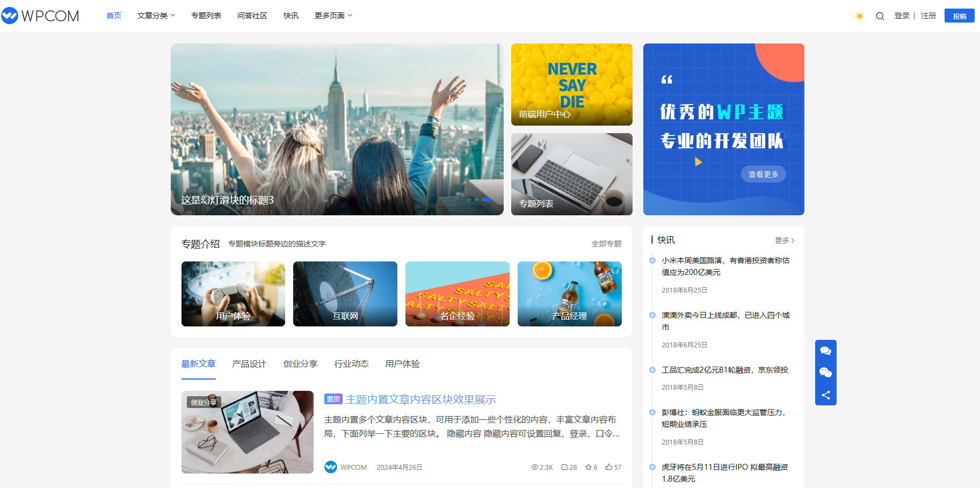Open the WeChat icon in floating sidebar
Screen dimensions: 980x488
tap(825, 373)
